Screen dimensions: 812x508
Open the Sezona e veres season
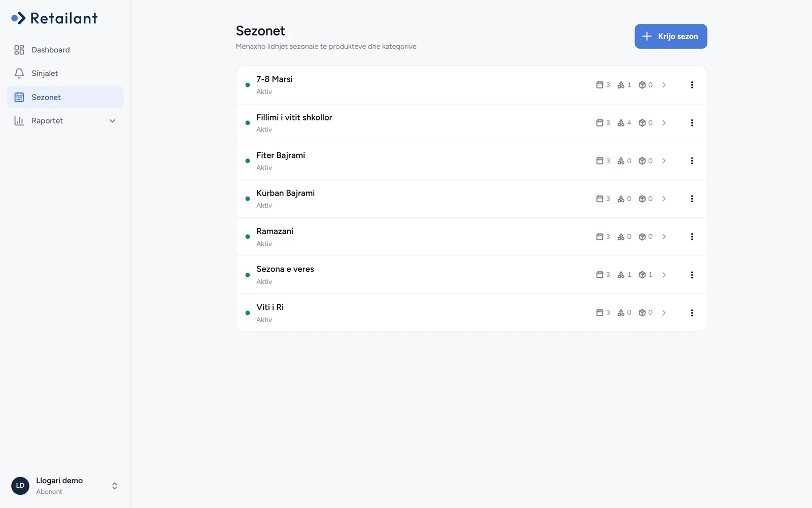[x=471, y=275]
